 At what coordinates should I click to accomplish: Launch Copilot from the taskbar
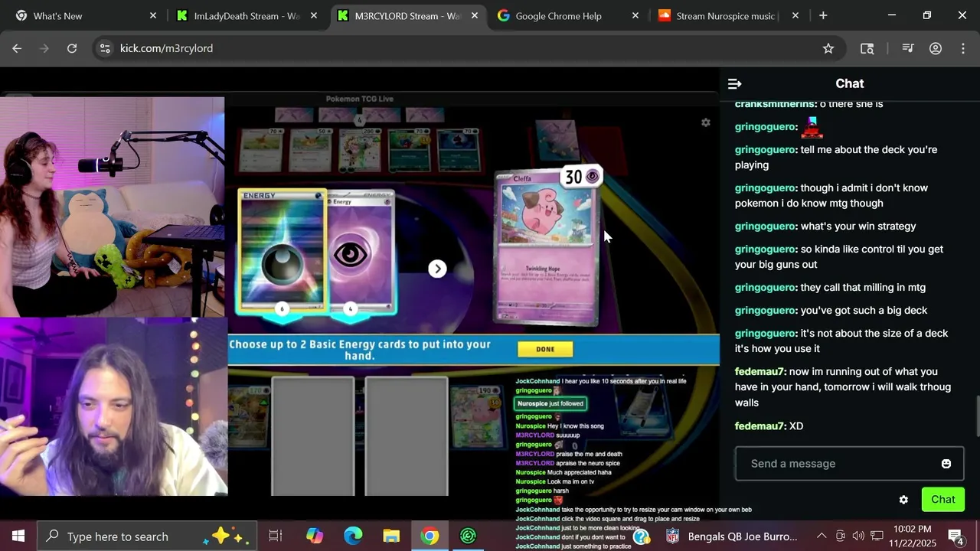(x=315, y=536)
